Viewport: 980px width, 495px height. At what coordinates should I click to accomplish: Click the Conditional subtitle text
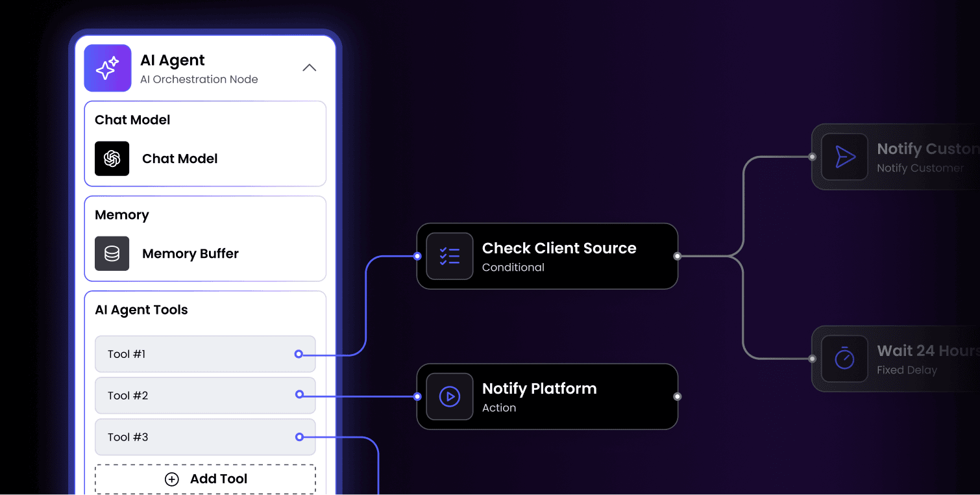point(513,267)
